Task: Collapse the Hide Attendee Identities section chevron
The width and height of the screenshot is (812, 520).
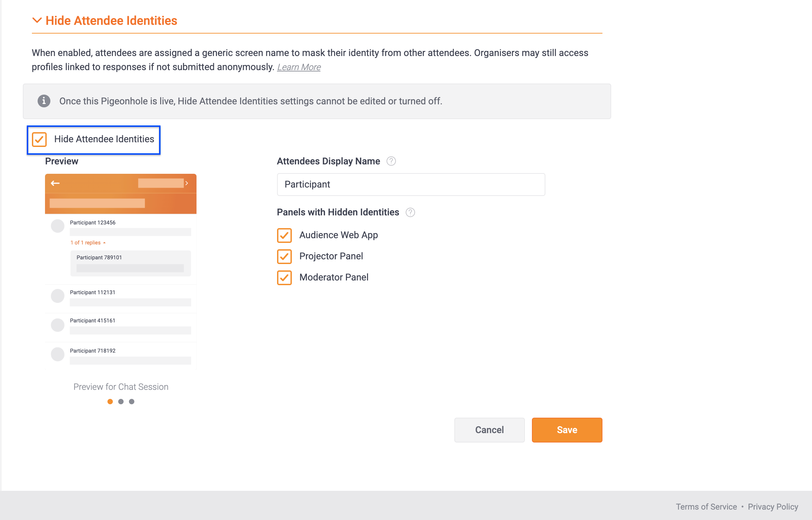Action: [37, 20]
